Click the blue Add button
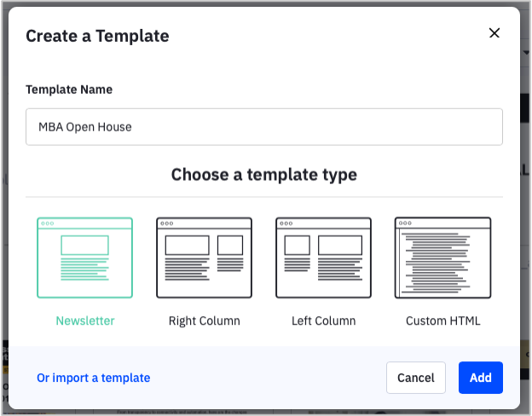Viewport: 532px width, 416px height. pyautogui.click(x=481, y=378)
